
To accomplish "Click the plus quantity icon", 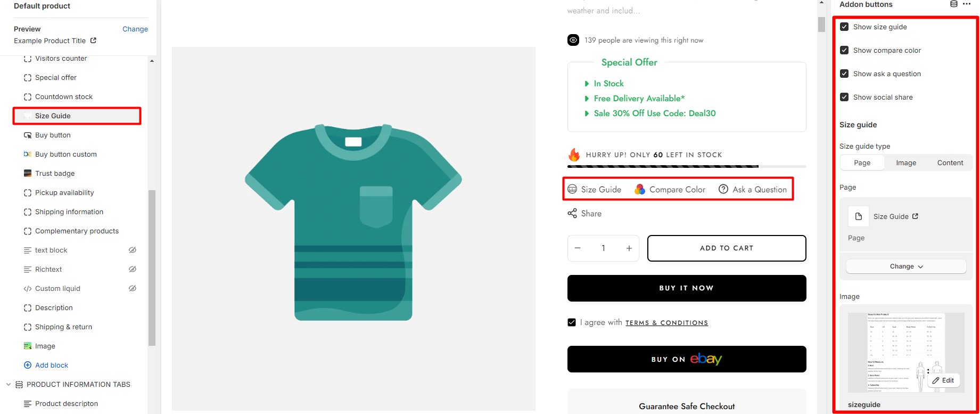I will (x=629, y=248).
